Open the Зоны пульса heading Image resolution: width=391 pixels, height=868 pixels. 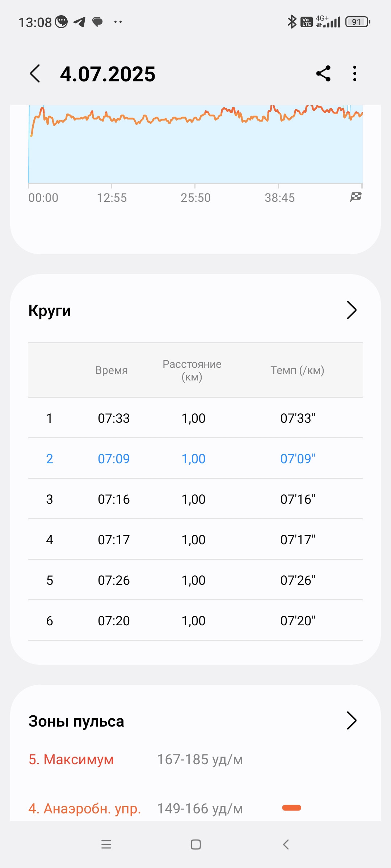pos(76,721)
